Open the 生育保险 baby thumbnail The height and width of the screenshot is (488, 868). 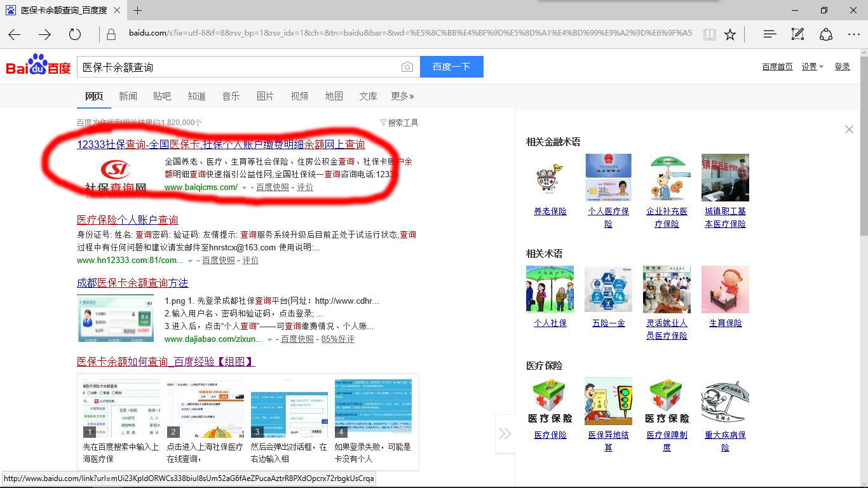725,289
